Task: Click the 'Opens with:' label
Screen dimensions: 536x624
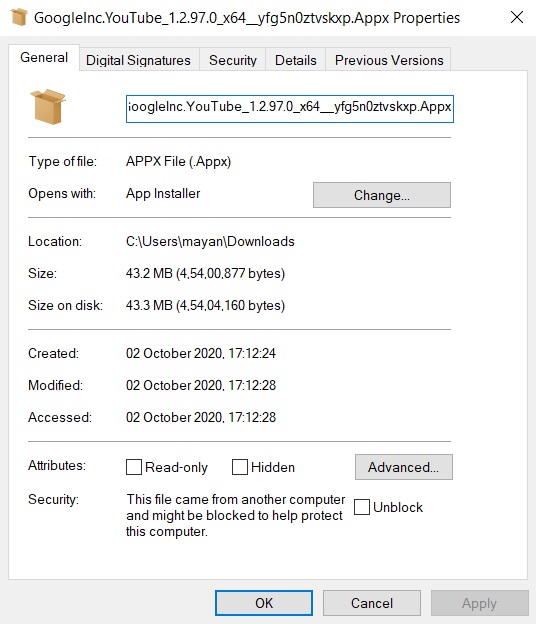Action: pyautogui.click(x=62, y=193)
